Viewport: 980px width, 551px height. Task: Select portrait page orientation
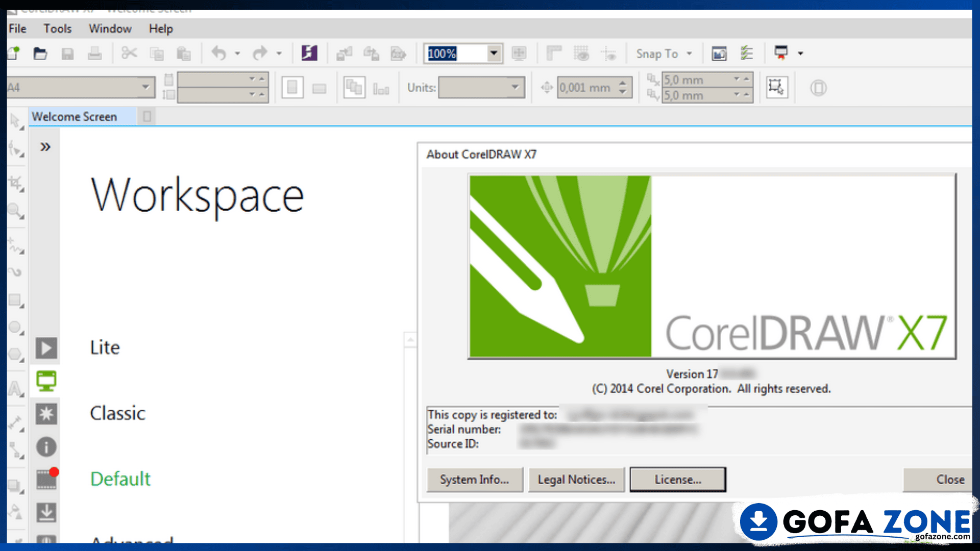292,88
